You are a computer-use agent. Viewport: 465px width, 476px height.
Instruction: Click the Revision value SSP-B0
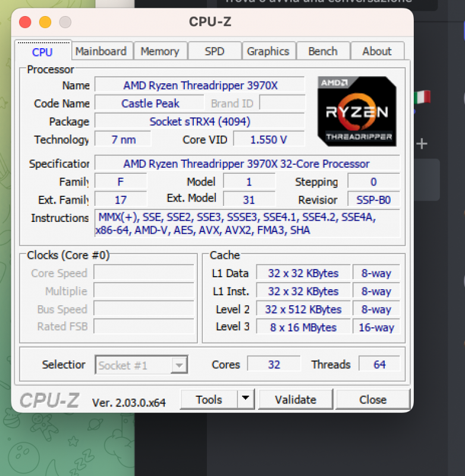point(373,200)
